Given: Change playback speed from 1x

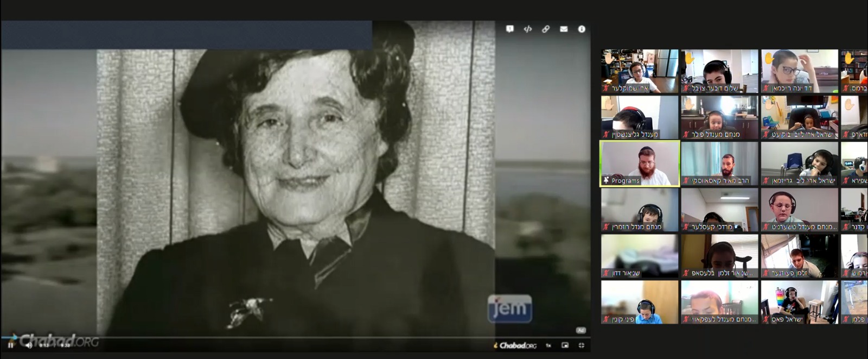Looking at the screenshot, I should [x=548, y=345].
